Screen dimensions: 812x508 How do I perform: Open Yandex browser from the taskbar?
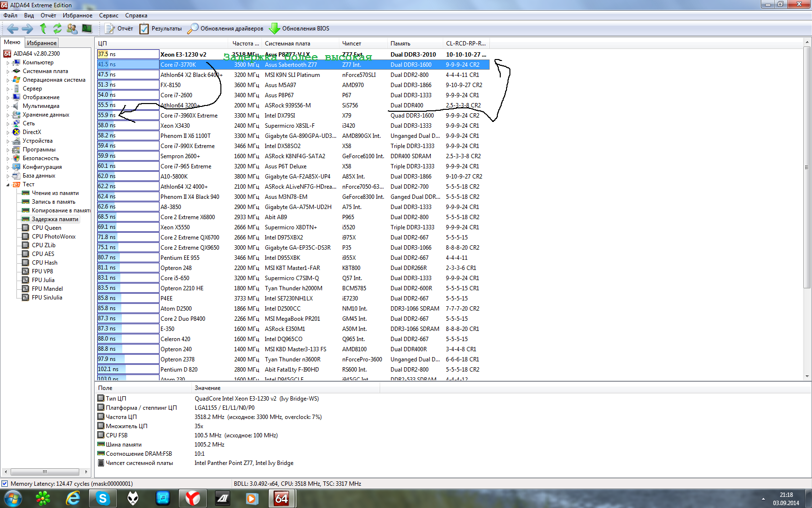193,498
